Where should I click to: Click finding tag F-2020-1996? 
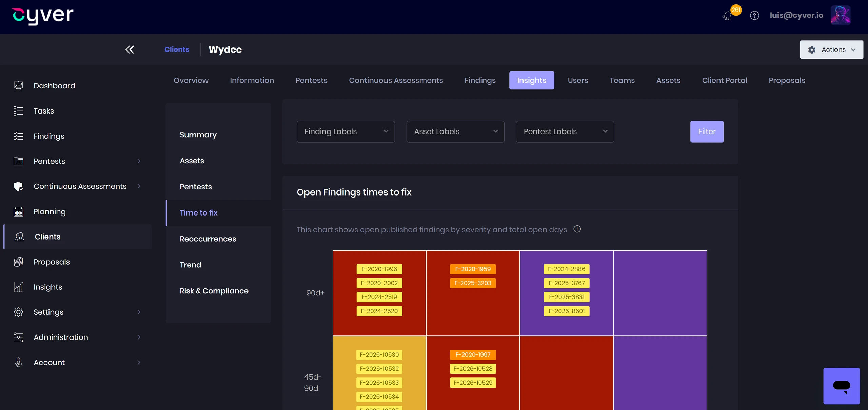pyautogui.click(x=379, y=269)
